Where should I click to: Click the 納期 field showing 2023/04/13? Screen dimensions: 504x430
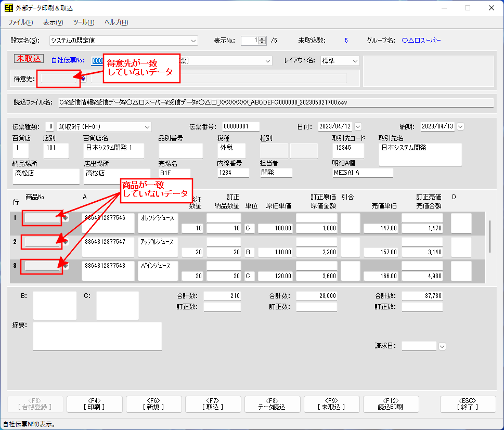point(437,127)
